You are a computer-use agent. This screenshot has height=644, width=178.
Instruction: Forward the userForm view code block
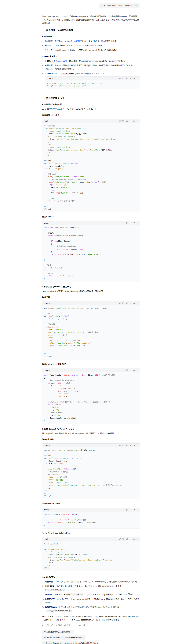pyautogui.click(x=130, y=121)
